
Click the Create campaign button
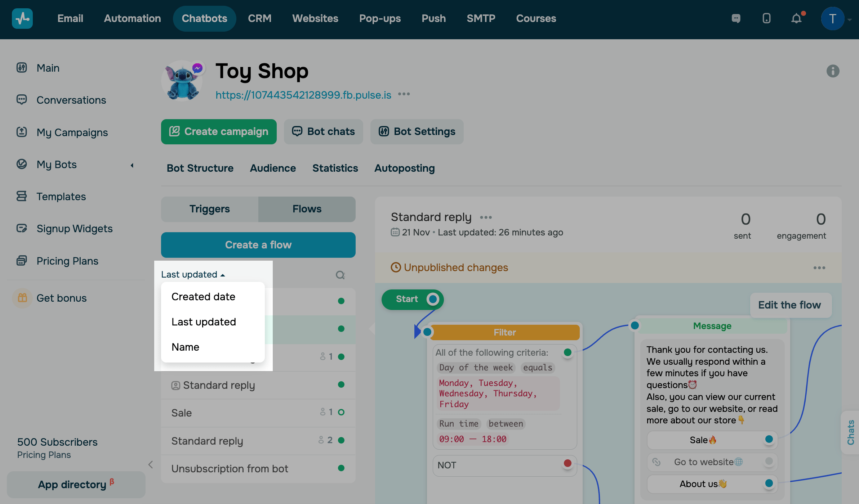tap(219, 132)
